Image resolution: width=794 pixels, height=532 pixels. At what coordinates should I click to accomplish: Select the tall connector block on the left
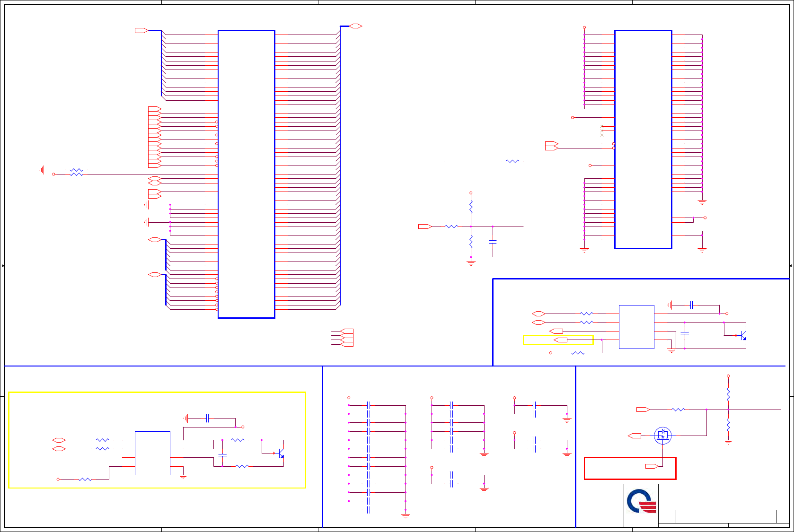pyautogui.click(x=246, y=174)
